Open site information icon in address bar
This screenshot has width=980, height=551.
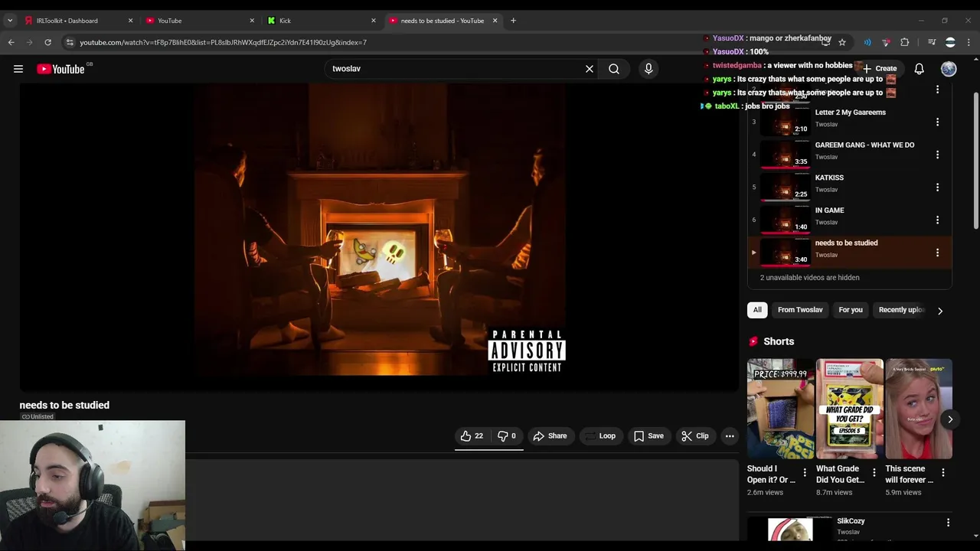(70, 43)
